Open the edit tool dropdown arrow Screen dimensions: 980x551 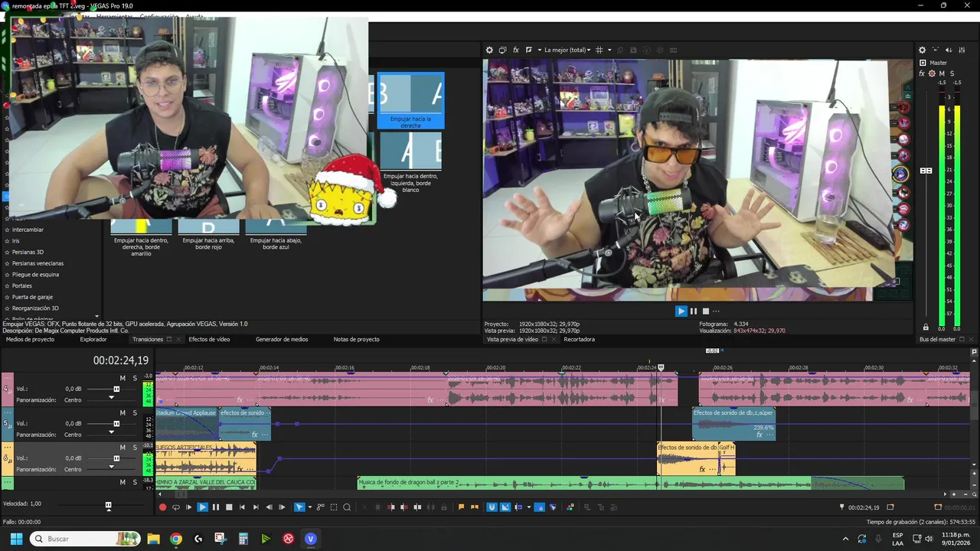coord(310,507)
